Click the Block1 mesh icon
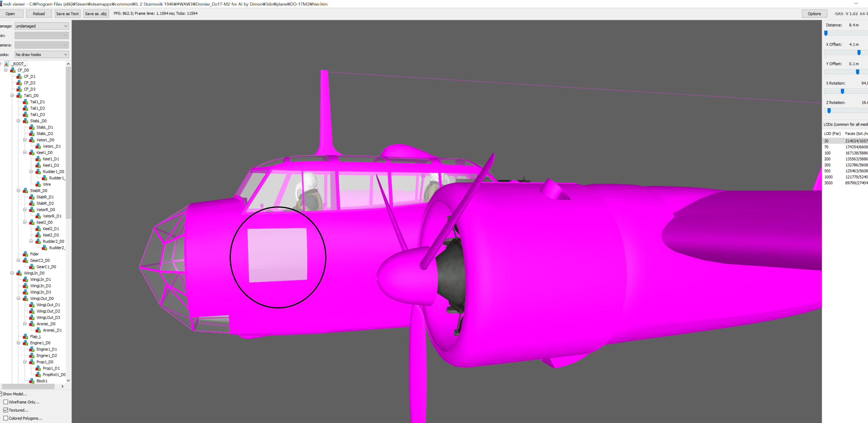Viewport: 868px width, 423px height. click(32, 381)
